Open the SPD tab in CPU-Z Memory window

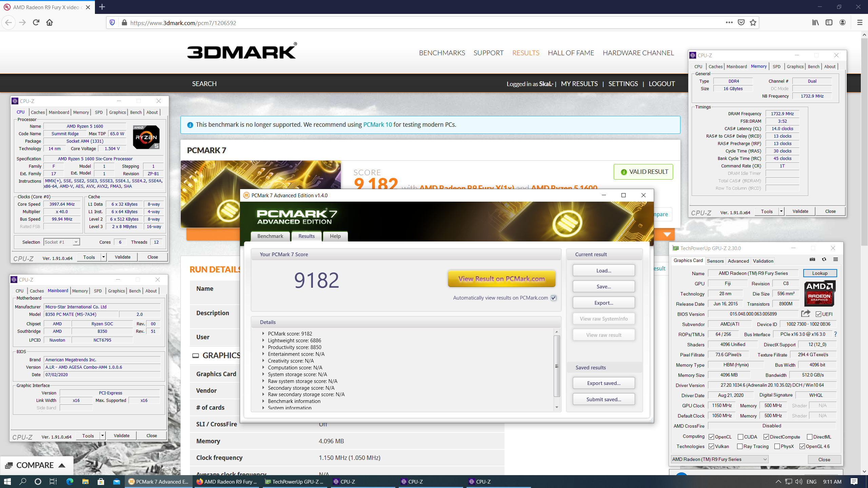tap(776, 66)
